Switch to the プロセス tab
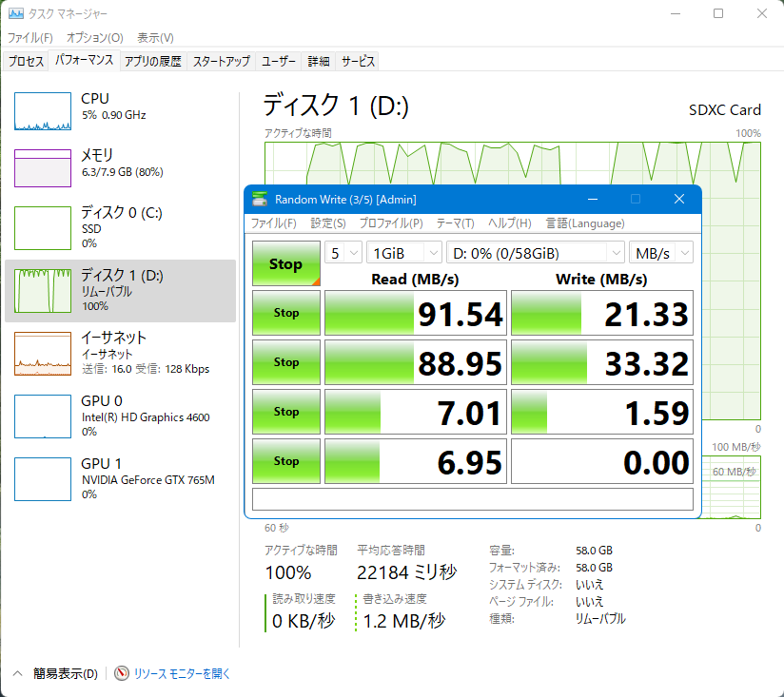 pos(26,62)
